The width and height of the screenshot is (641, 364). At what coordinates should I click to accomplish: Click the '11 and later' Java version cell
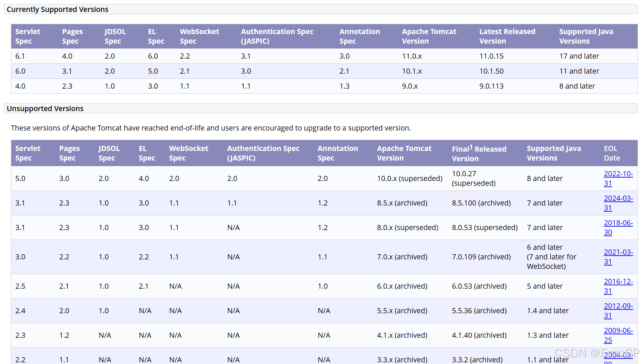[x=579, y=71]
